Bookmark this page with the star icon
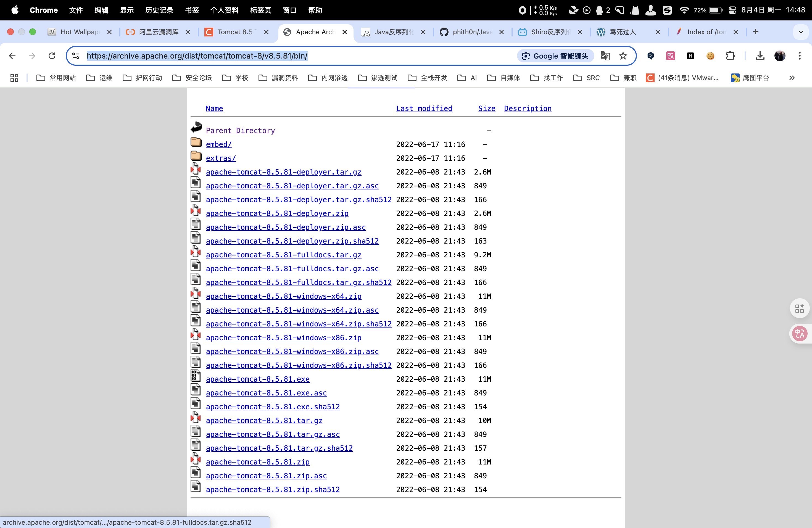 (x=623, y=56)
